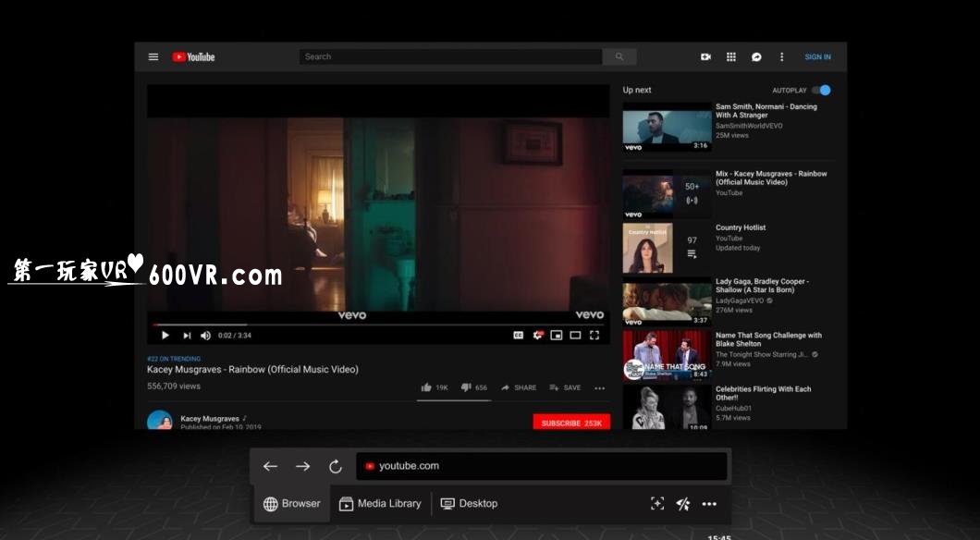Click the Sign In link
The image size is (980, 540).
817,57
